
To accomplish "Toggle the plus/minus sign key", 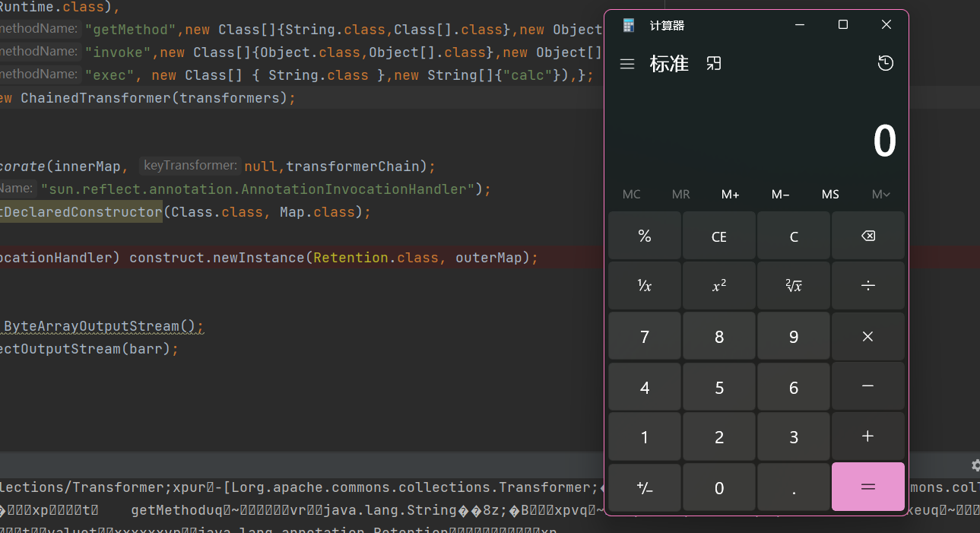I will coord(644,487).
